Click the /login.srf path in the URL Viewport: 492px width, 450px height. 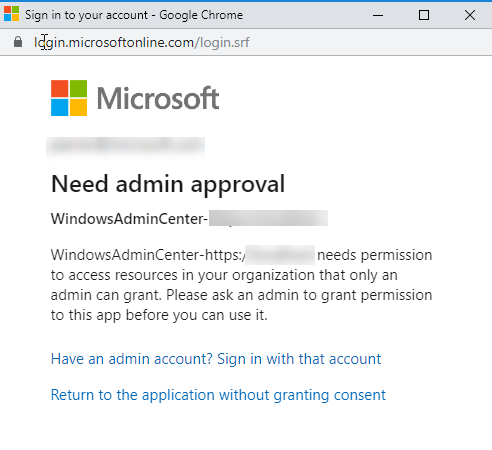click(222, 43)
